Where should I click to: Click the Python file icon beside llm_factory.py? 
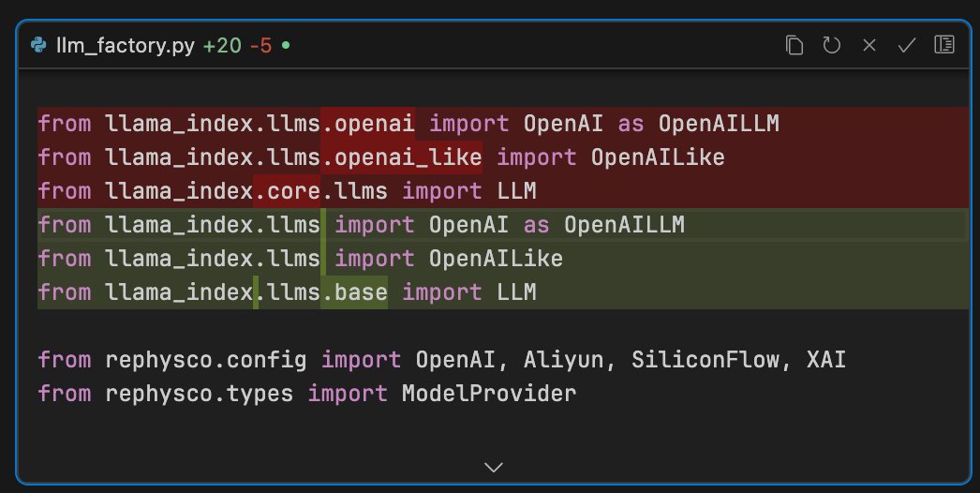coord(38,45)
